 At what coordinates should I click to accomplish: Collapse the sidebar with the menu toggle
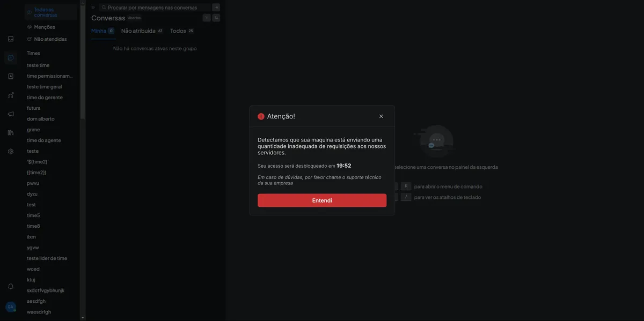point(93,8)
